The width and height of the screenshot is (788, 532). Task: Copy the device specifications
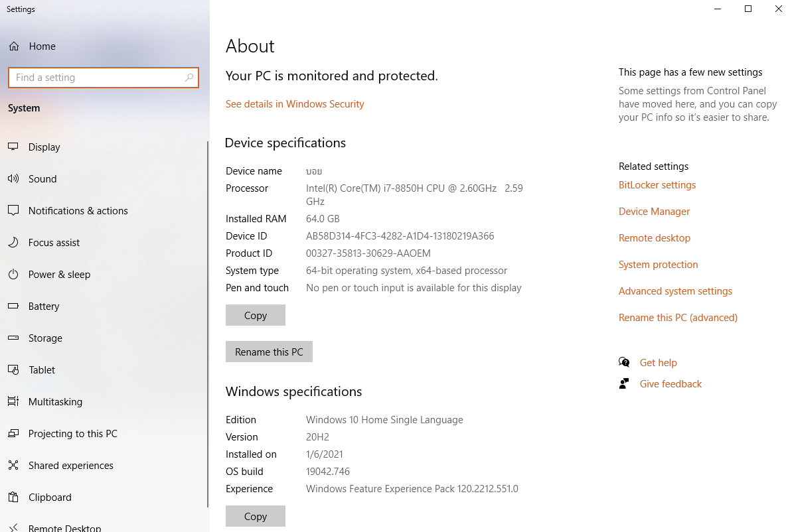(x=255, y=316)
